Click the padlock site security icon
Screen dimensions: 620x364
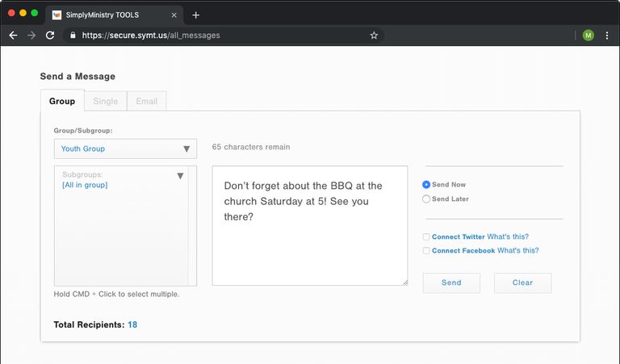tap(73, 36)
